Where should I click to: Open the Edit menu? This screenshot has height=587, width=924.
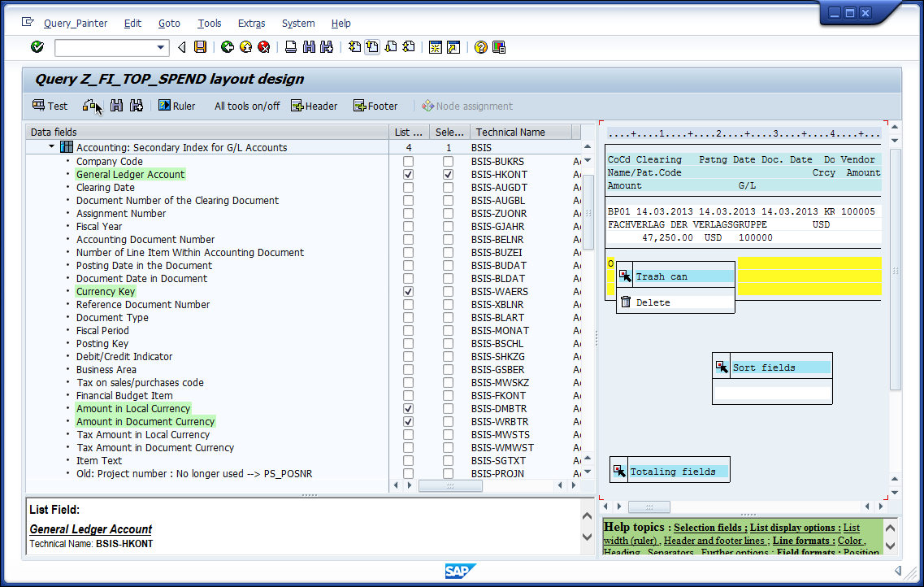pos(132,23)
